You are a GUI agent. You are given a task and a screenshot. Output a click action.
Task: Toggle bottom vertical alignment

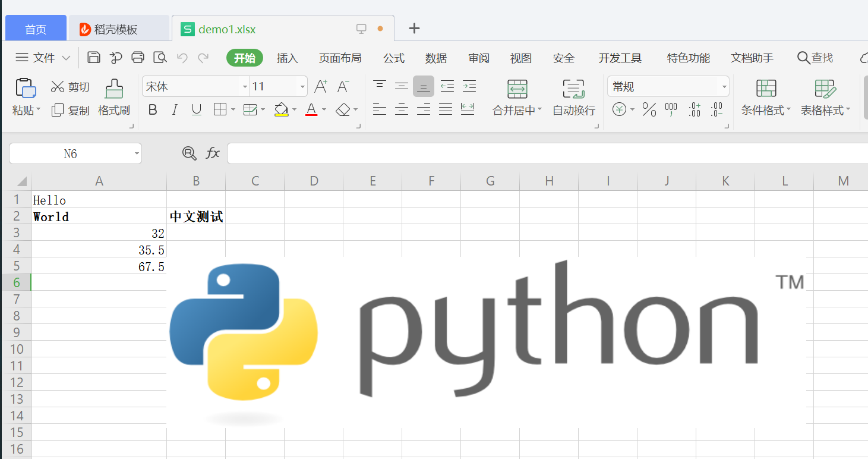pos(424,87)
